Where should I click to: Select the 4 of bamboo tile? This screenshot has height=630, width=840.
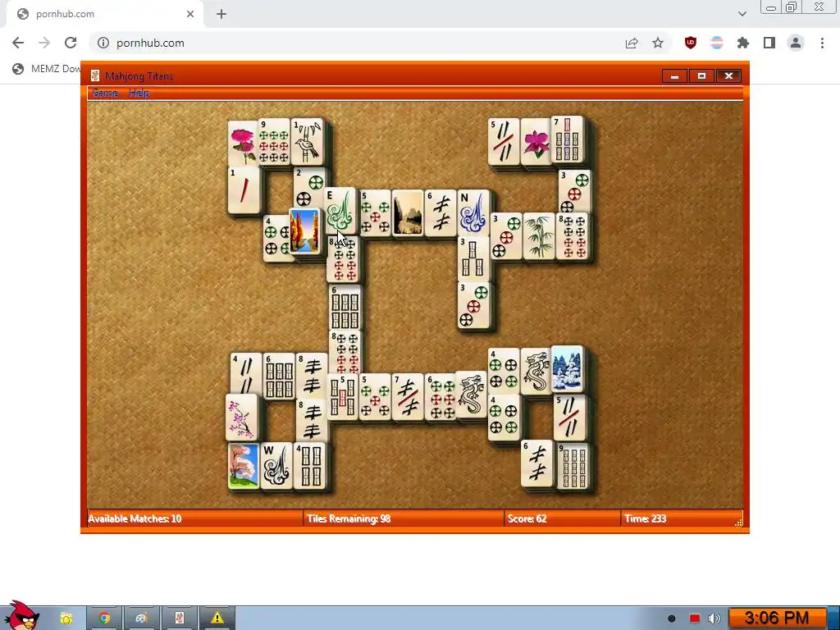pyautogui.click(x=309, y=466)
